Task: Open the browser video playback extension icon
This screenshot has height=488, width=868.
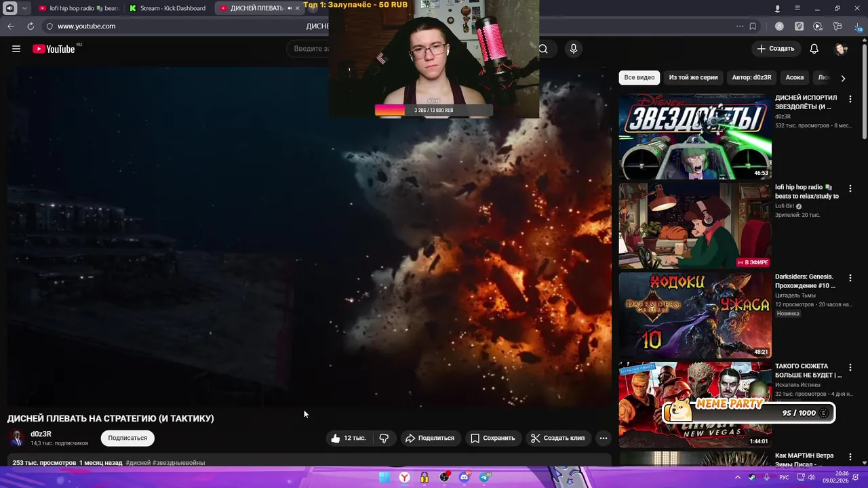Action: (818, 26)
